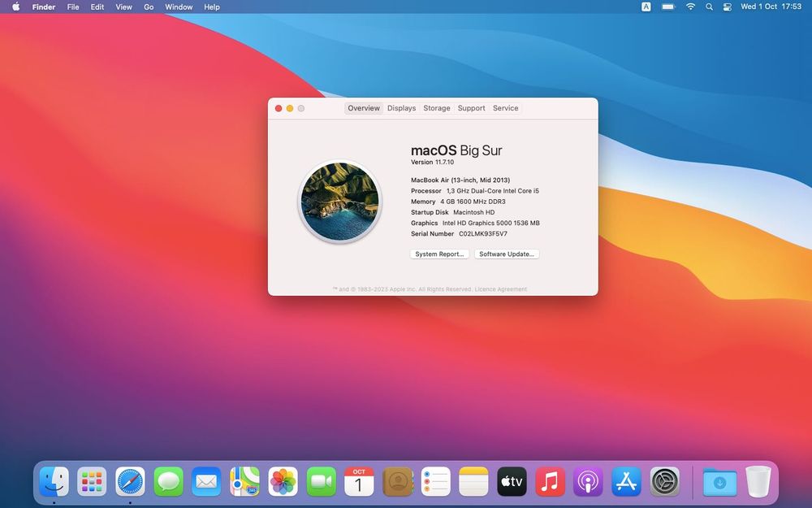The height and width of the screenshot is (508, 812).
Task: Open the App Store icon
Action: click(x=626, y=481)
